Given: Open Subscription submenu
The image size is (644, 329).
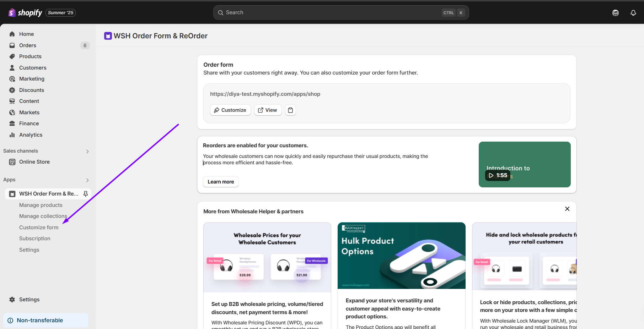Looking at the screenshot, I should pos(35,238).
